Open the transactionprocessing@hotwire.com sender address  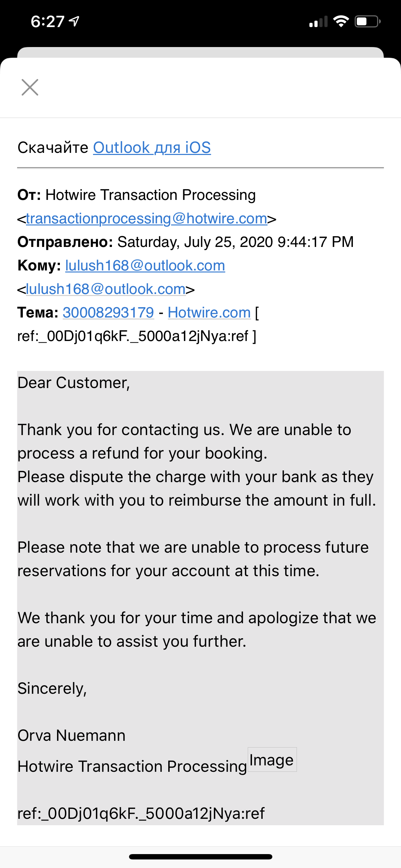click(146, 218)
